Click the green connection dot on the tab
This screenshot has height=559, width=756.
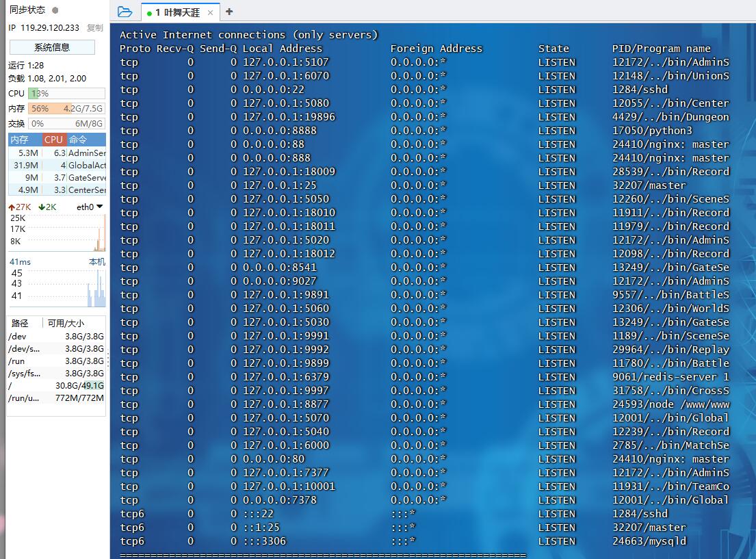pyautogui.click(x=149, y=14)
